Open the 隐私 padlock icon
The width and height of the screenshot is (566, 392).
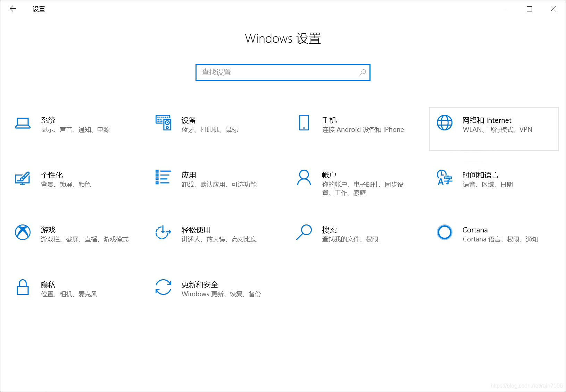point(23,287)
